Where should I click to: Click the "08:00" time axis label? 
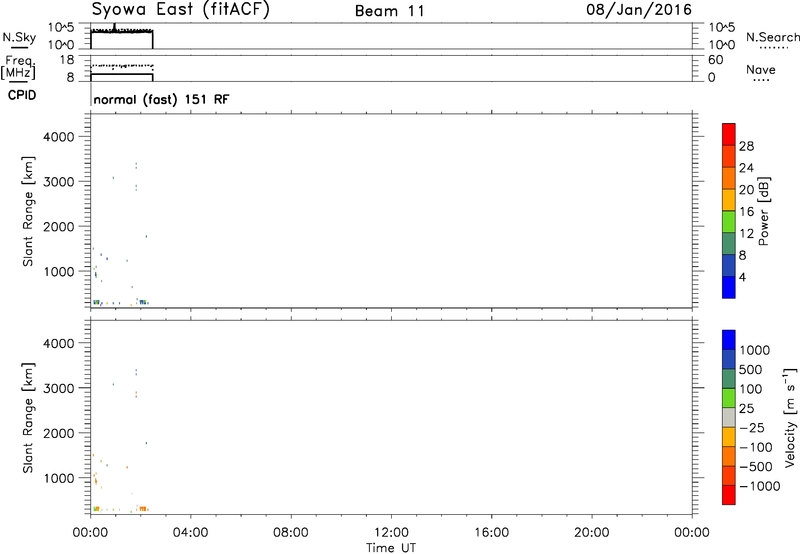coord(291,533)
